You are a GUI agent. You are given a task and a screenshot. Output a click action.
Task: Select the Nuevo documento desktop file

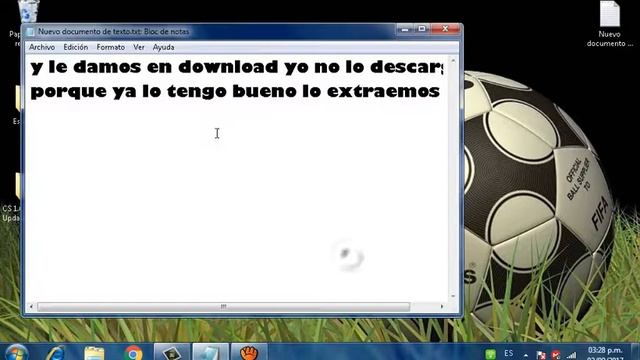tap(610, 24)
